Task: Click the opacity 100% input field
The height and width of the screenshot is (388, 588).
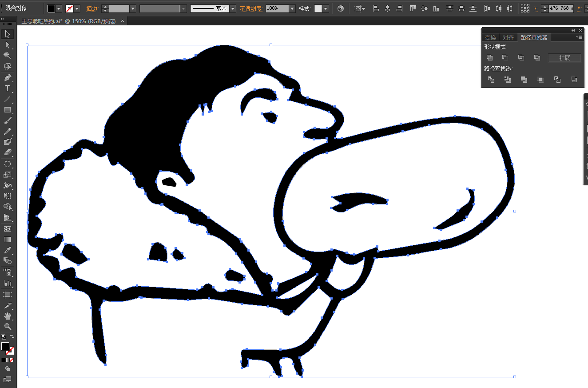Action: point(277,8)
